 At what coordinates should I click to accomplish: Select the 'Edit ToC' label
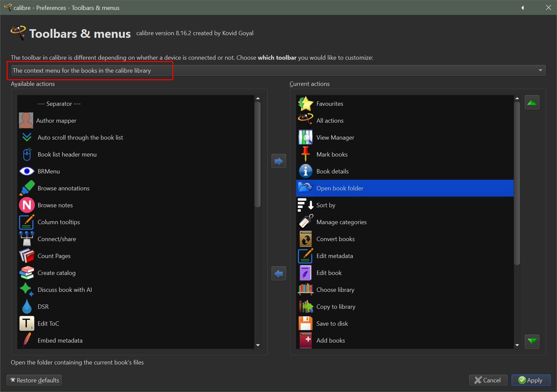(x=48, y=323)
